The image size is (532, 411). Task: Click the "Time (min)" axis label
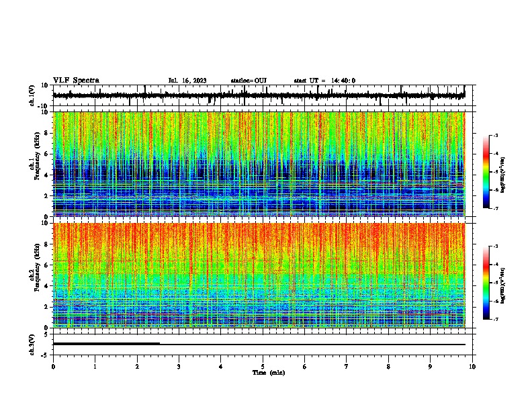[x=269, y=373]
